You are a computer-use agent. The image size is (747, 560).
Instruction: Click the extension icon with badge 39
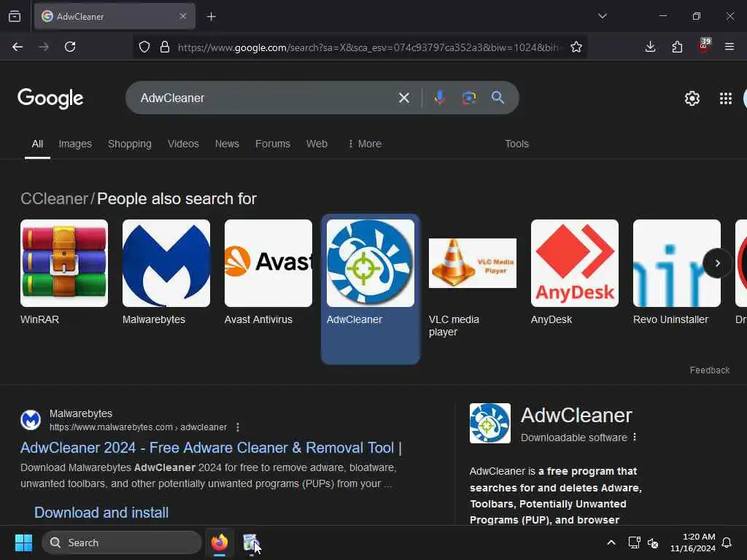point(704,46)
